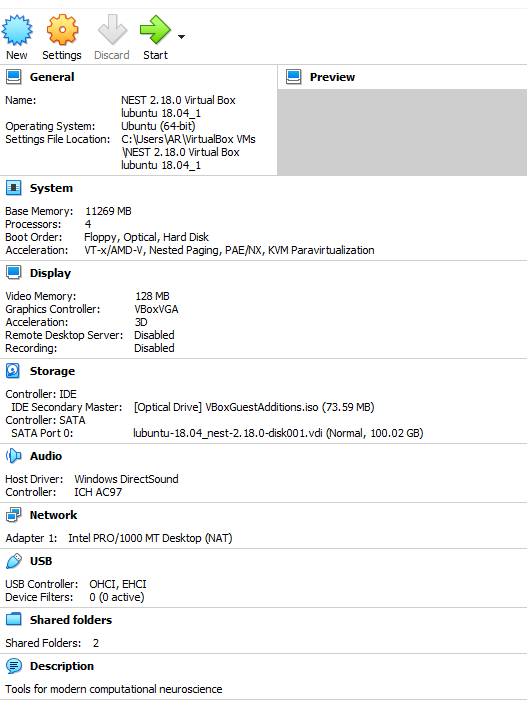Select the VBoxGuestAdditions.iso optical drive entry
This screenshot has width=527, height=702.
(x=254, y=407)
